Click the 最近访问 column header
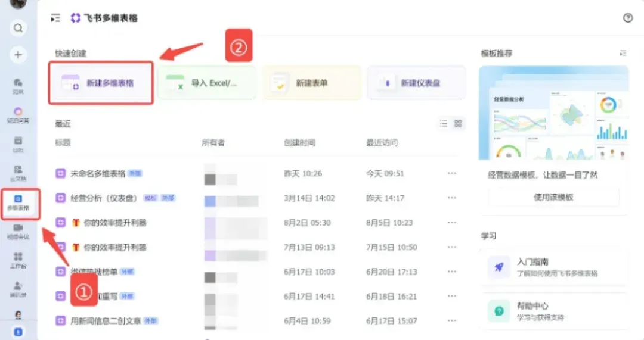The image size is (644, 340). click(382, 143)
